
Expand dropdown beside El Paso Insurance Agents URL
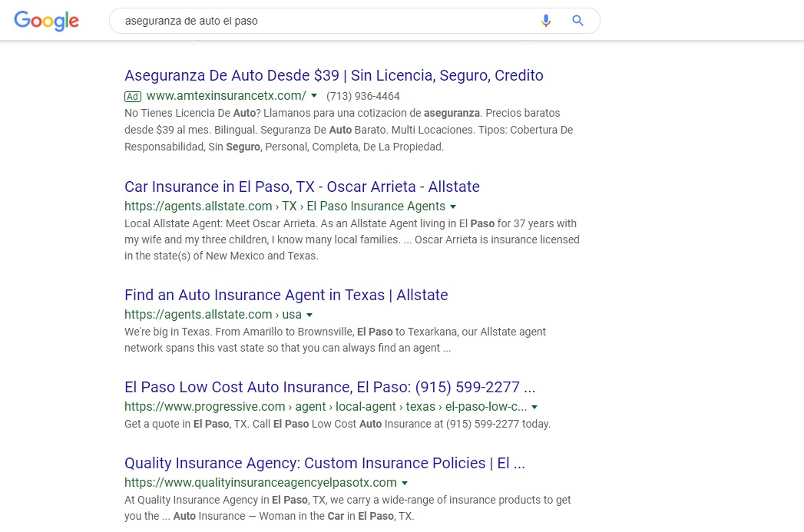(x=453, y=207)
